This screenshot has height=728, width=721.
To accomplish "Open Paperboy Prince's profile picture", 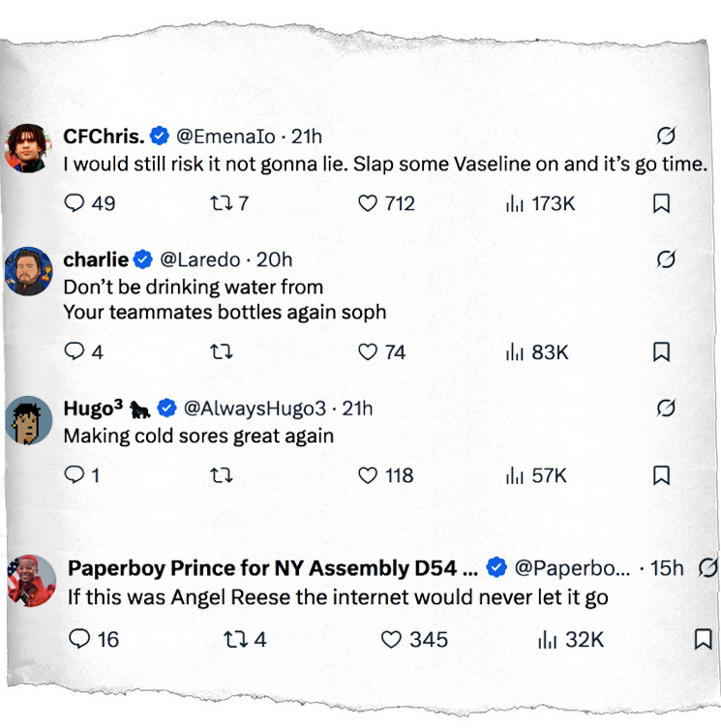I will point(31,579).
